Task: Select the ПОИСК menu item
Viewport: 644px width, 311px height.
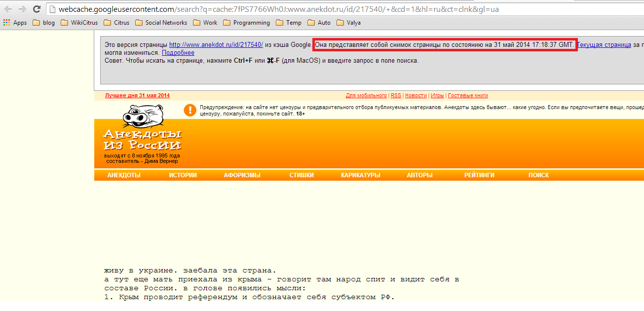Action: [538, 175]
